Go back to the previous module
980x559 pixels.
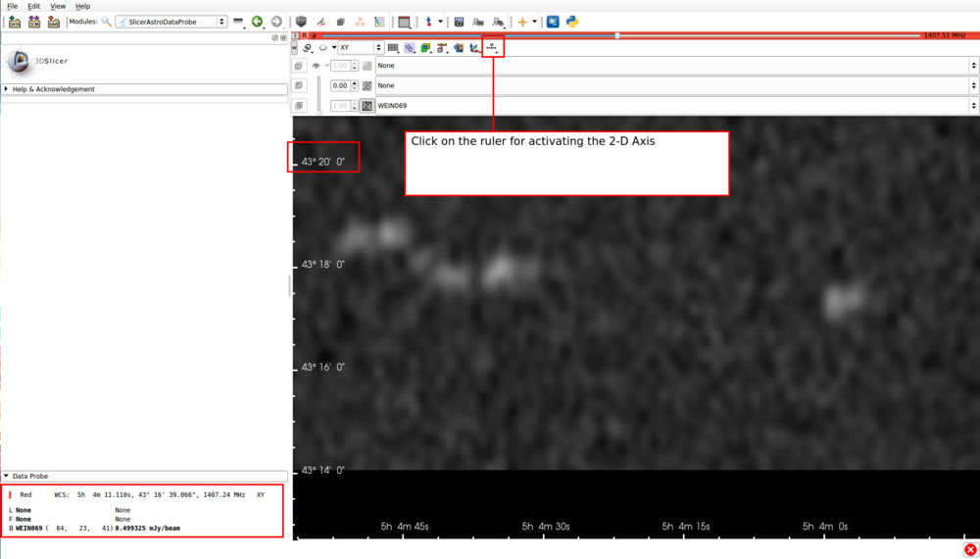(x=257, y=22)
